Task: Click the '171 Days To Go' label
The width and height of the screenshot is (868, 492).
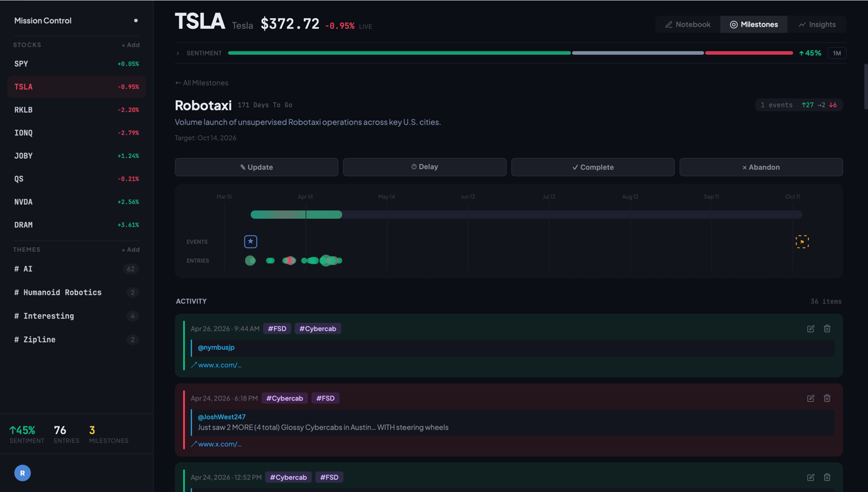Action: 265,105
